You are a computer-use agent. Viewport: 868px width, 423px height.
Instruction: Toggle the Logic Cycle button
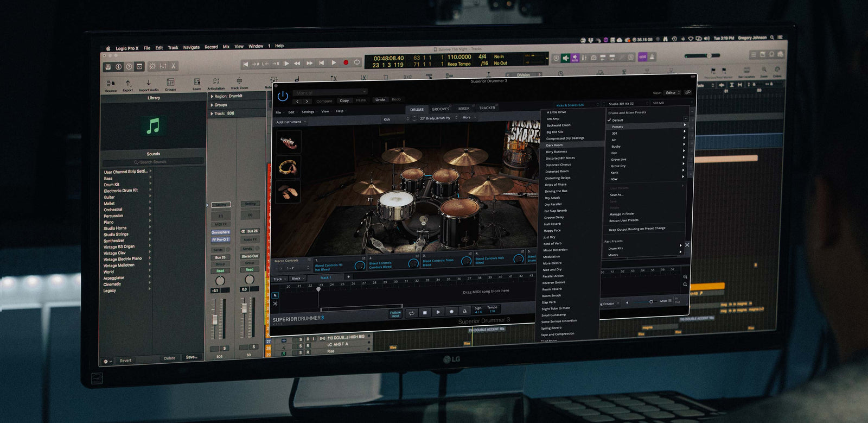pyautogui.click(x=357, y=62)
